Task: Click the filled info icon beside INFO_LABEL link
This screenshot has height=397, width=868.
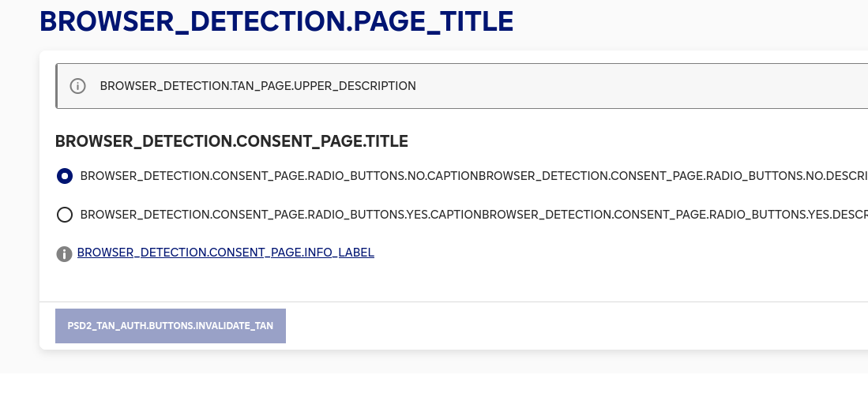Action: (x=64, y=254)
